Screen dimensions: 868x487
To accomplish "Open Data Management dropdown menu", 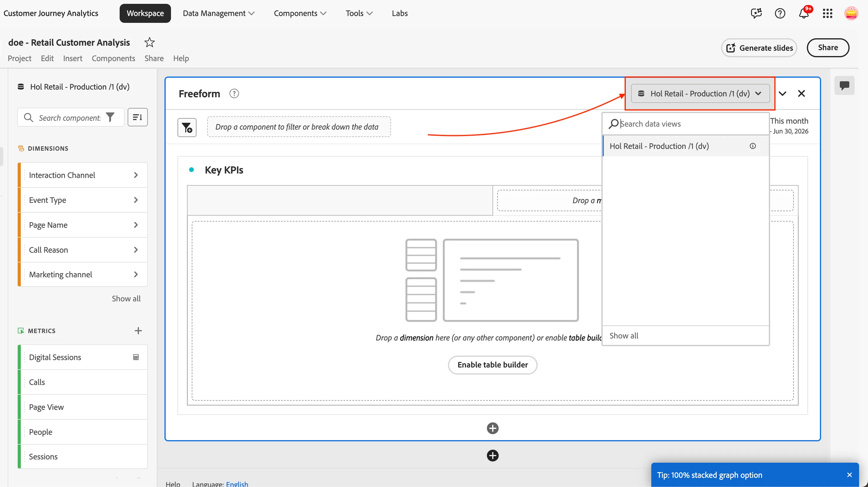I will tap(219, 13).
